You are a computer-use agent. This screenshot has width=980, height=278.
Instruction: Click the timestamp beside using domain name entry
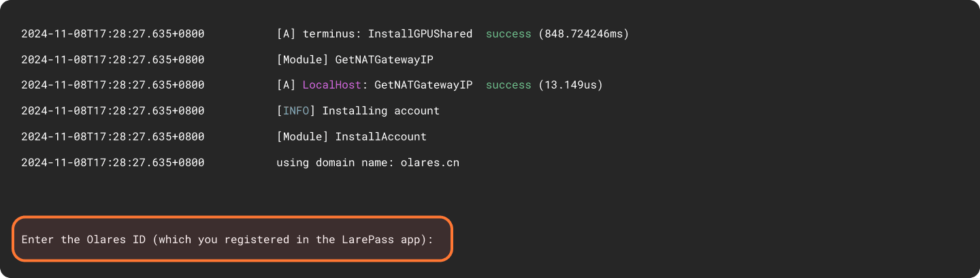pyautogui.click(x=112, y=163)
